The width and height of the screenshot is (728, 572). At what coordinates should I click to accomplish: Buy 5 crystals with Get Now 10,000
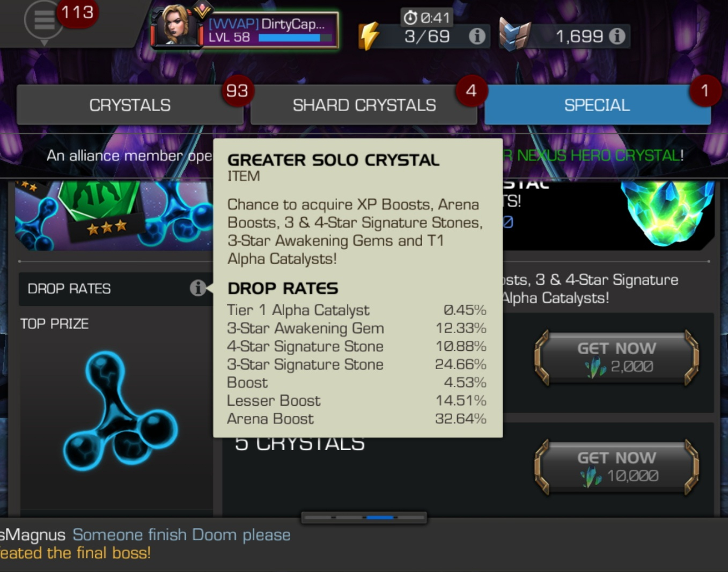click(x=617, y=467)
